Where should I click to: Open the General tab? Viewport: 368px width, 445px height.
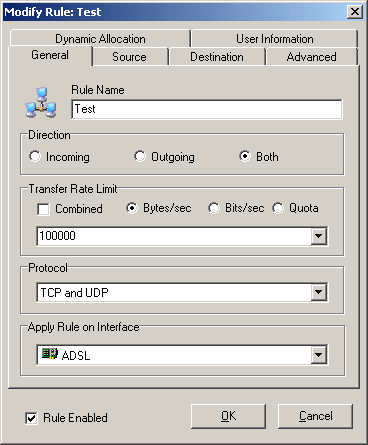50,55
